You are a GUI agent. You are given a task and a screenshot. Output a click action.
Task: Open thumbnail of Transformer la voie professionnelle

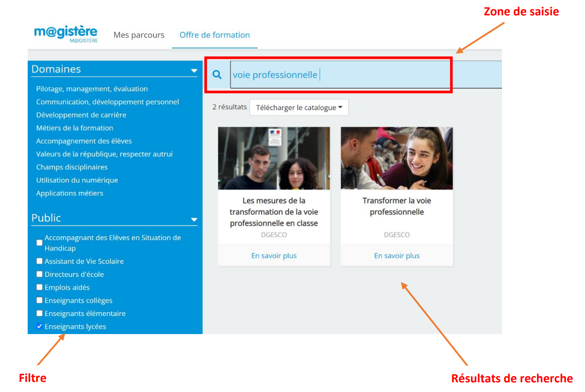tap(397, 158)
